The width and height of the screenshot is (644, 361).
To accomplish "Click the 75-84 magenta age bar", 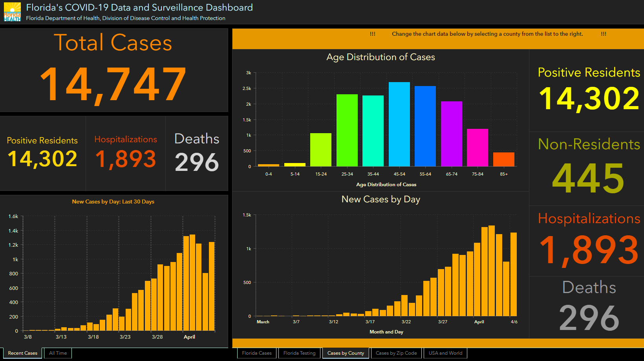I will (x=478, y=148).
